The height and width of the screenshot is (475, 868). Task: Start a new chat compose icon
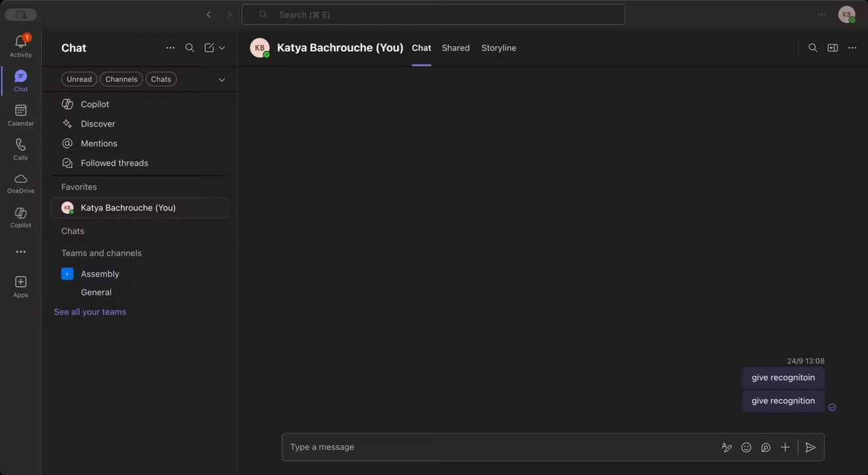[209, 48]
